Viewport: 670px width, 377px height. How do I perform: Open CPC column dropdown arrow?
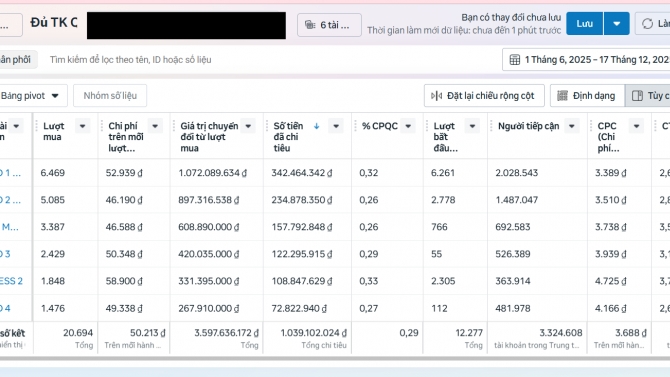(x=636, y=126)
